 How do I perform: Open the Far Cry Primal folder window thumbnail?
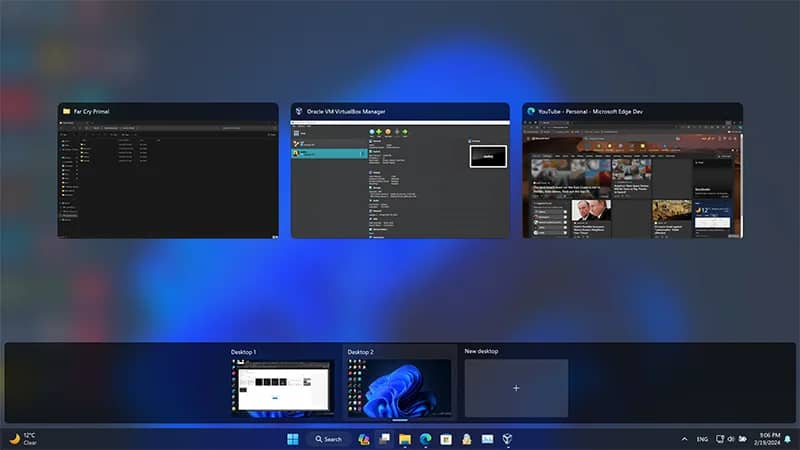pyautogui.click(x=168, y=170)
